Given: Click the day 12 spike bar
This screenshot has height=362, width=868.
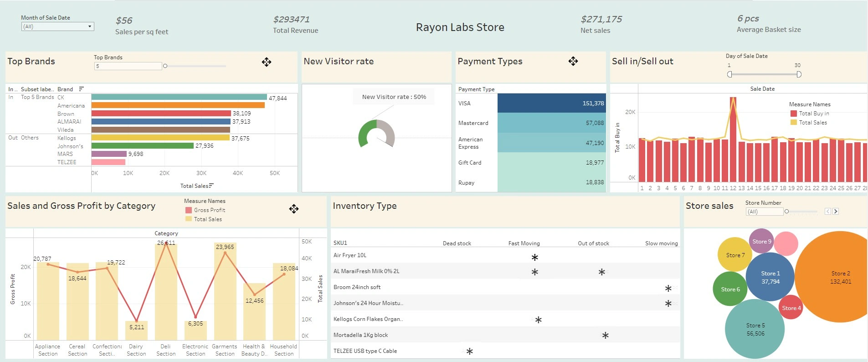Looking at the screenshot, I should [x=733, y=139].
